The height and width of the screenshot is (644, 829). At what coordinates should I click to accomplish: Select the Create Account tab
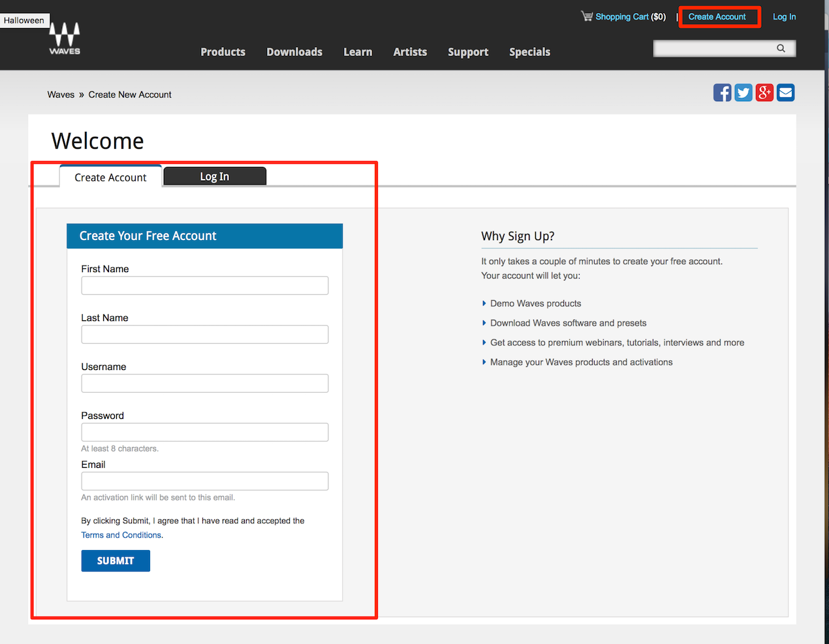pos(110,177)
